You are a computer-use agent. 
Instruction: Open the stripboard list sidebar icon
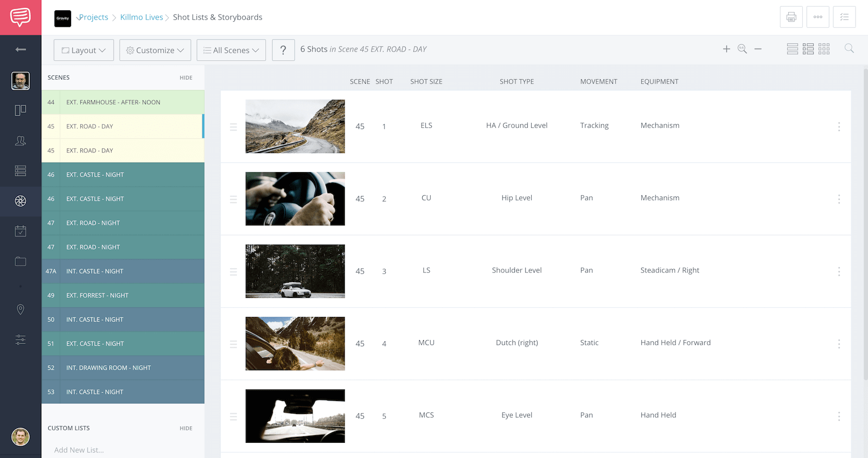click(21, 171)
